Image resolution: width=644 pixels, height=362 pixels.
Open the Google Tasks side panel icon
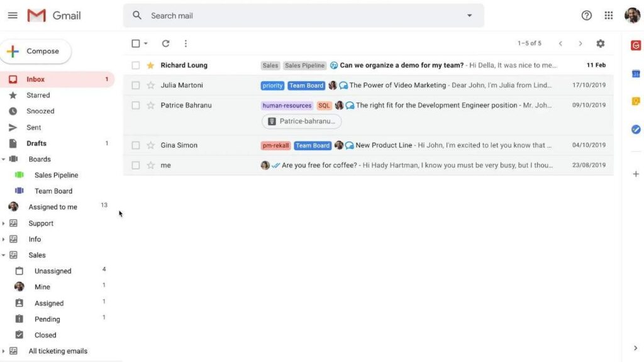(x=636, y=129)
